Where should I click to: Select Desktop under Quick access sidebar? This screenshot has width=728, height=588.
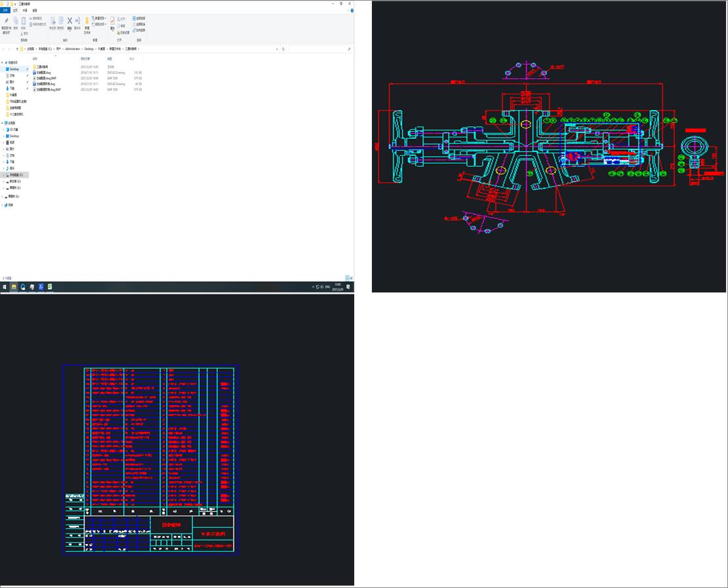point(14,69)
